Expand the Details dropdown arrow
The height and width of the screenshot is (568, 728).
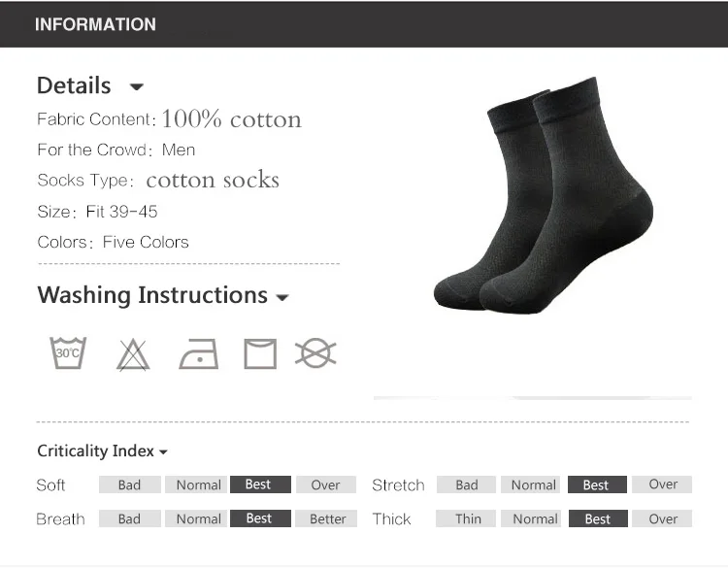click(x=137, y=86)
